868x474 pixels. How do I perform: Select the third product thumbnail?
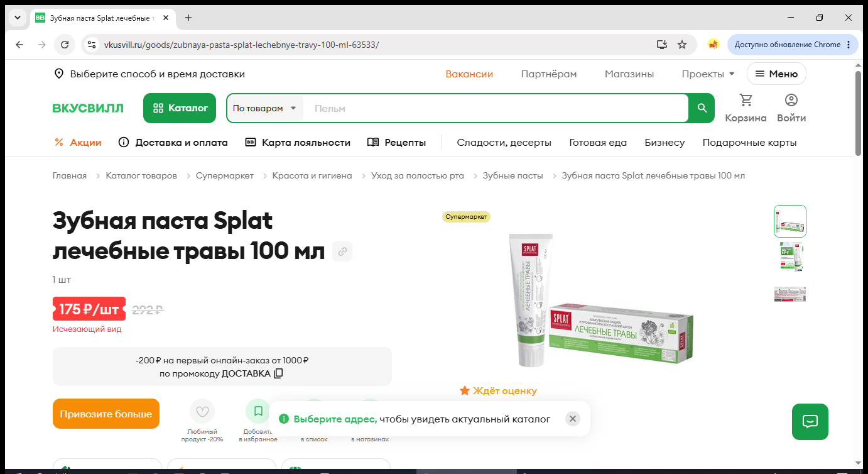point(790,294)
